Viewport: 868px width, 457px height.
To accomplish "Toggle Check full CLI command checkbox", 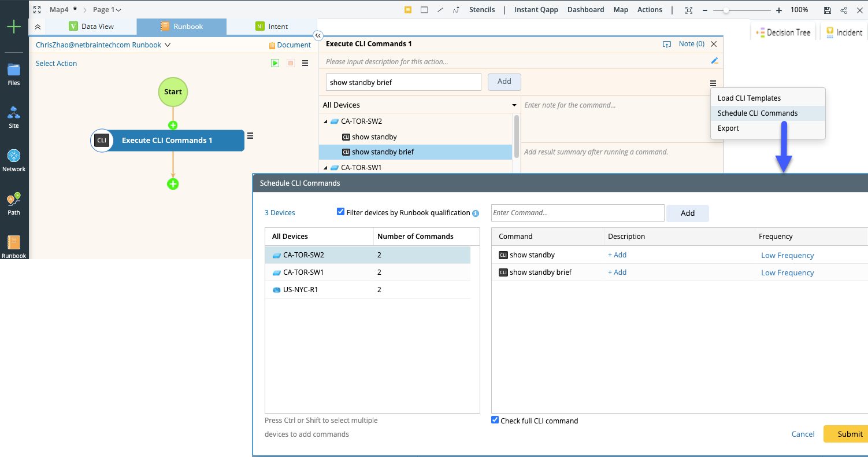I will coord(495,420).
